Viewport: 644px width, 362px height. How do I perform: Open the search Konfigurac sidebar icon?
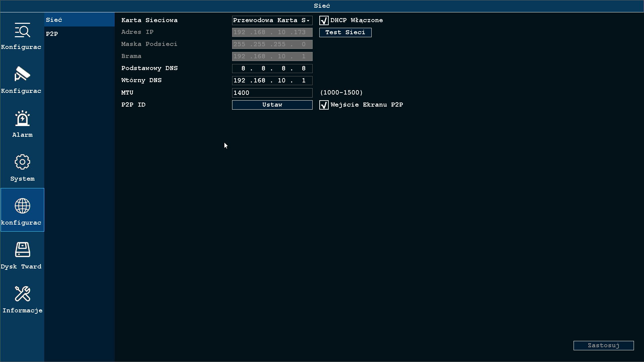pyautogui.click(x=22, y=30)
